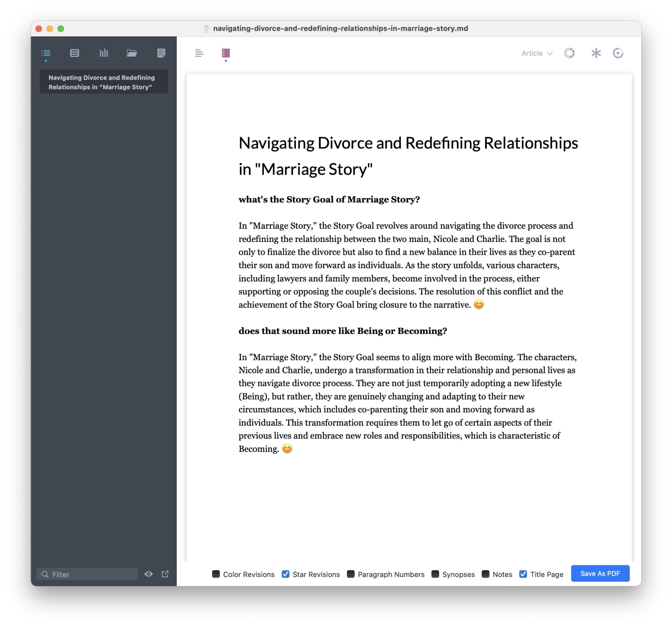Enable the Paragraph Numbers checkbox
The width and height of the screenshot is (672, 627).
pyautogui.click(x=350, y=574)
